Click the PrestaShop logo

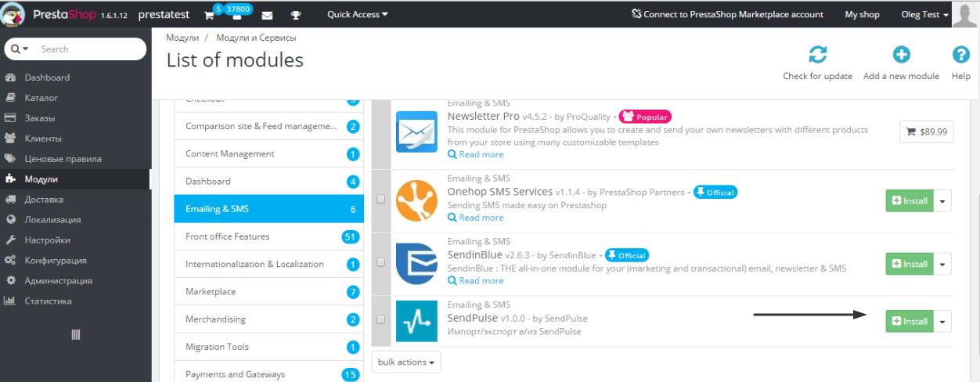(50, 14)
